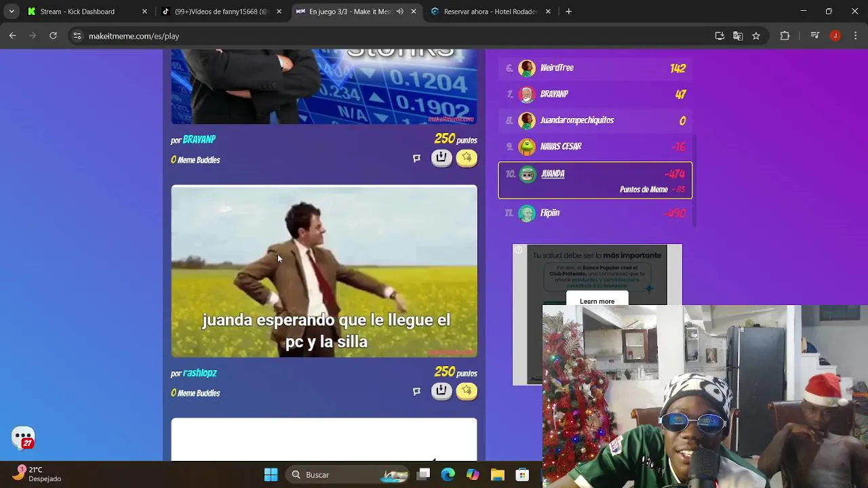Select WeirdTree in the leaderboard
The width and height of the screenshot is (868, 488).
coord(595,68)
